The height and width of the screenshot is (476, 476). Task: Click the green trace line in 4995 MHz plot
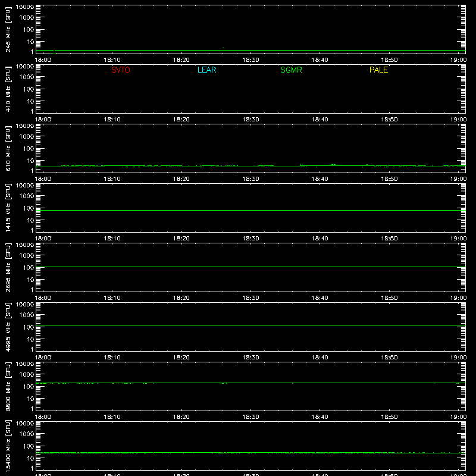[250, 325]
